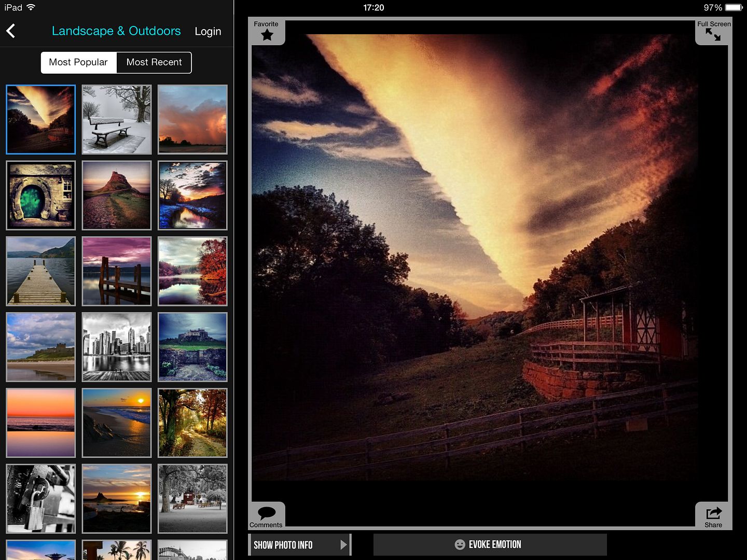Open the wooden pier lake thumbnail

coord(41,271)
